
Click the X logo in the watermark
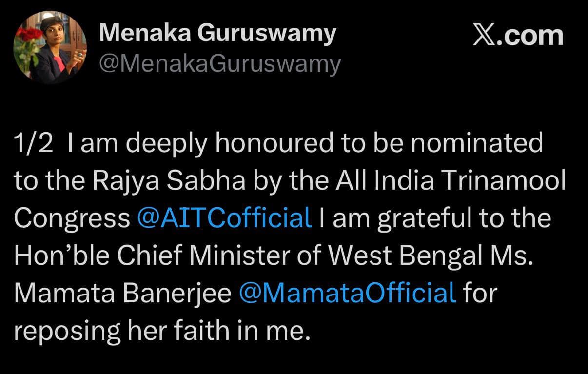click(x=484, y=36)
